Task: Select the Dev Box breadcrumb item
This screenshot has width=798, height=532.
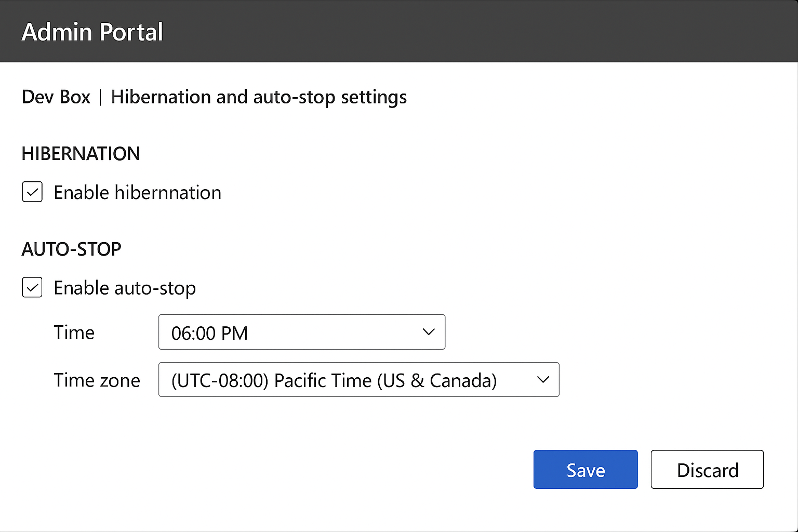Action: pos(56,97)
